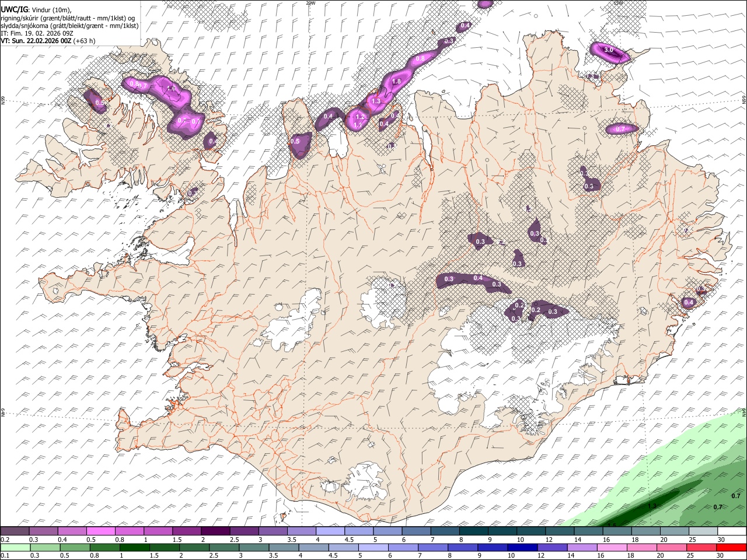This screenshot has height=560, width=747.
Task: Click the '1.2' snowfall value on north coast
Action: point(360,117)
